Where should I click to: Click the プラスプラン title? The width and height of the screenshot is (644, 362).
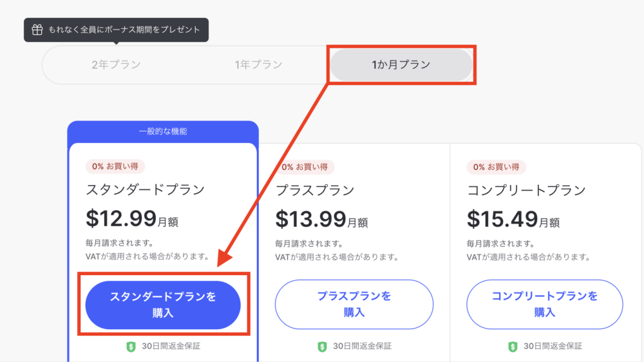pos(315,190)
